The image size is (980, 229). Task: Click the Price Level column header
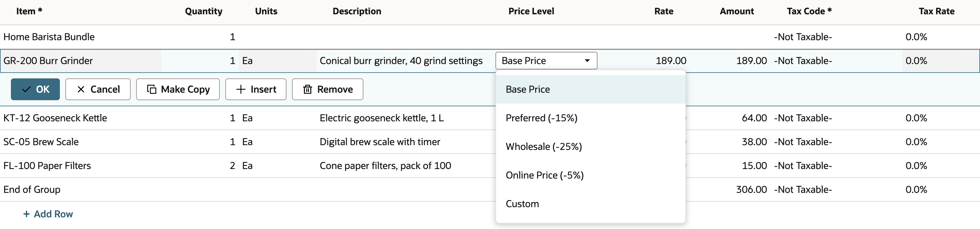(x=531, y=11)
